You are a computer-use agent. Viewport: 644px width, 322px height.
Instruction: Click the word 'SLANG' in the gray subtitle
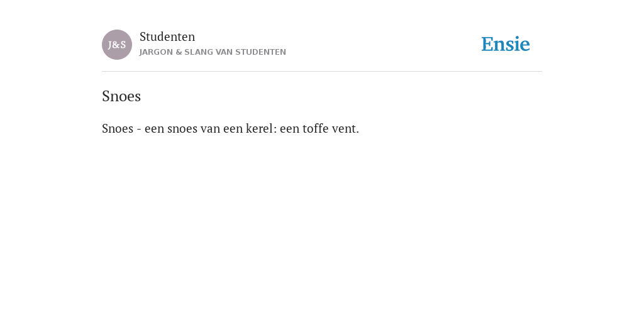[x=198, y=52]
